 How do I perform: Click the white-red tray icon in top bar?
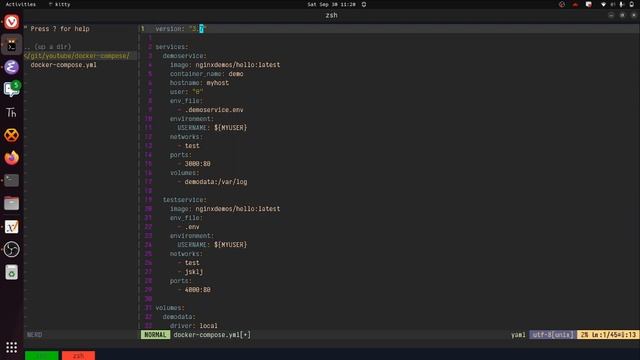589,4
